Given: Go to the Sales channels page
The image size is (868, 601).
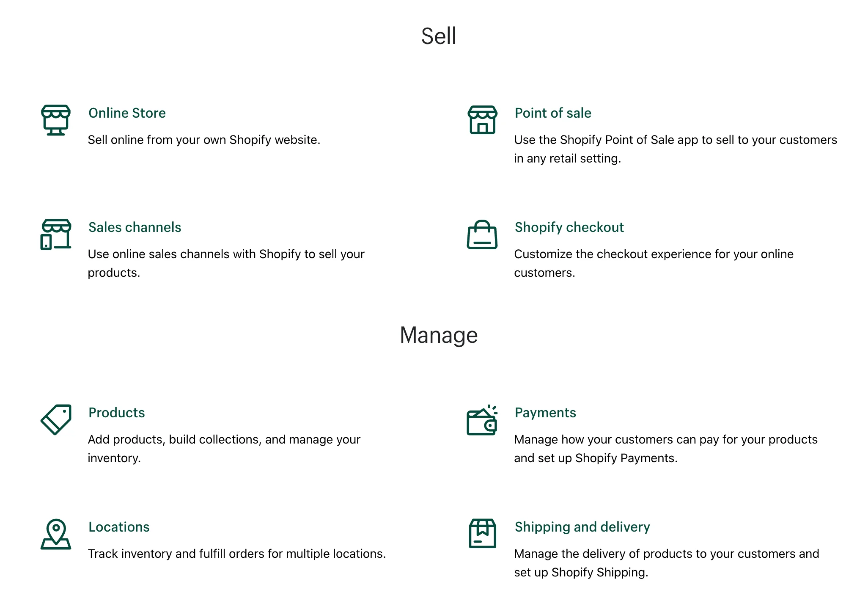Looking at the screenshot, I should coord(135,227).
